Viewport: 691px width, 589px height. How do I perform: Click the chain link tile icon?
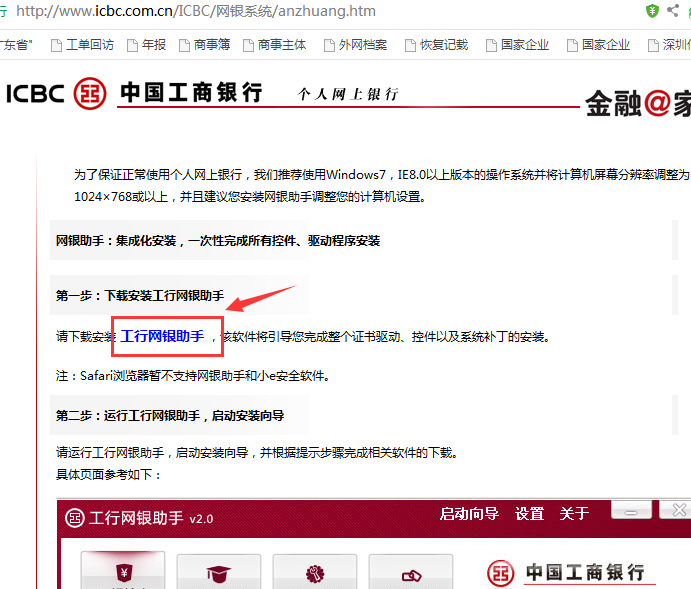pyautogui.click(x=410, y=574)
